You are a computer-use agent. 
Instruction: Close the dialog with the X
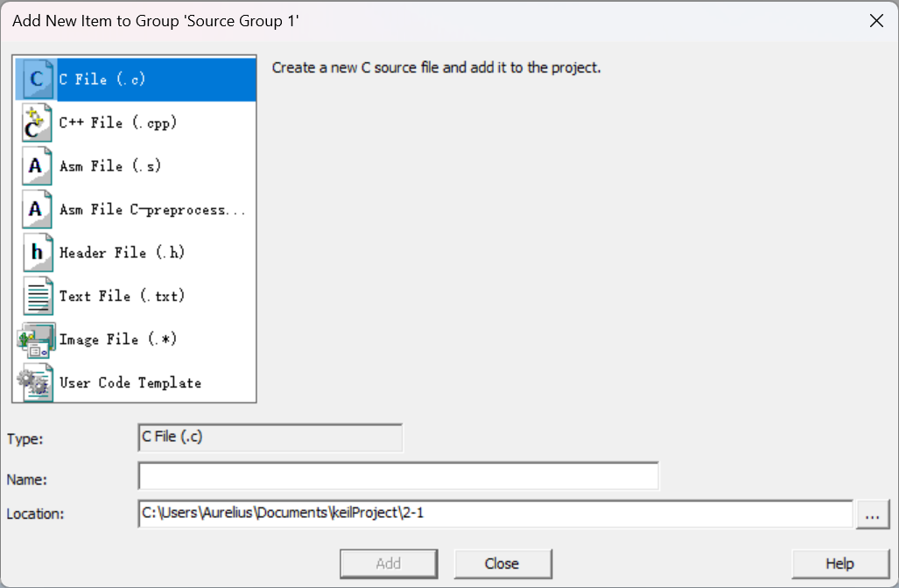point(876,21)
